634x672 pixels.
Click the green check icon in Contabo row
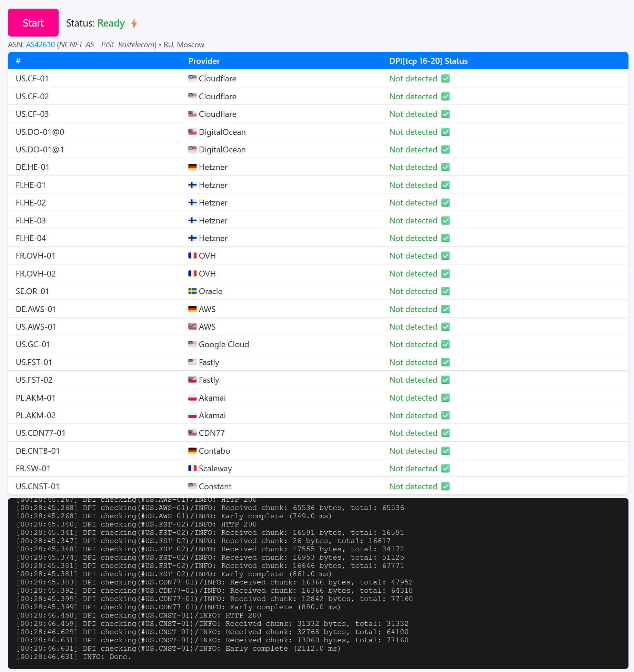pyautogui.click(x=445, y=451)
